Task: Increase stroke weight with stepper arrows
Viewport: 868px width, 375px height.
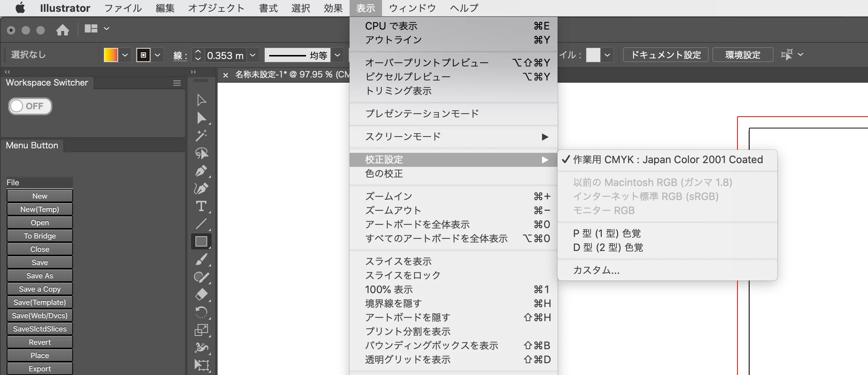Action: coord(198,52)
